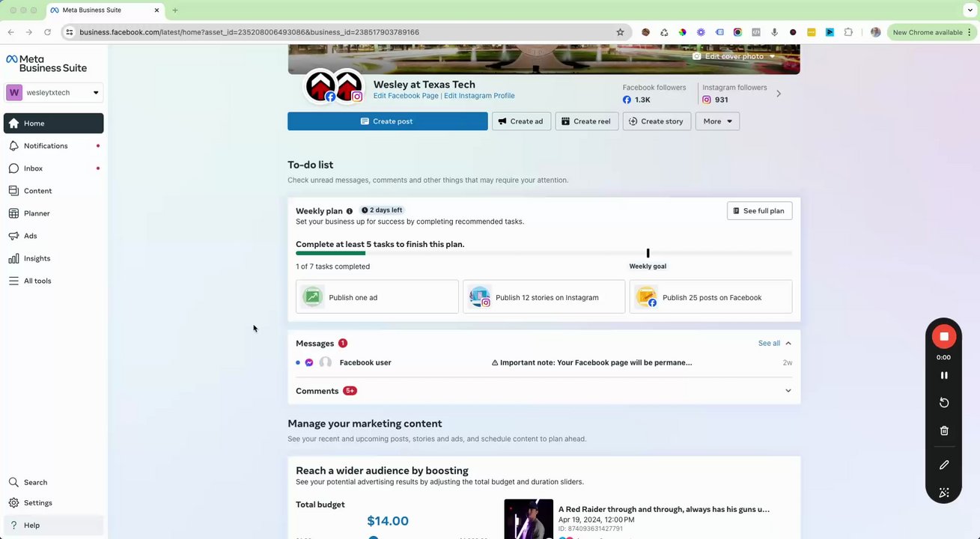Click the blue Create post button
This screenshot has width=980, height=539.
point(388,121)
